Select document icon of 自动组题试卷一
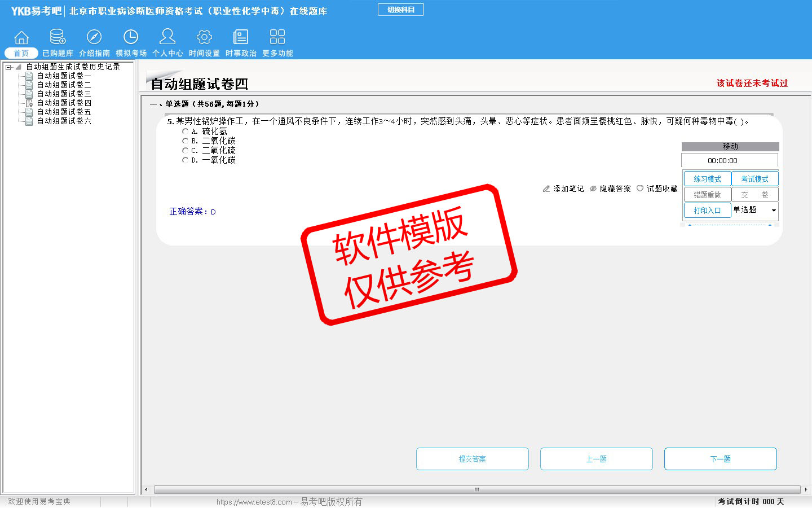The height and width of the screenshot is (508, 812). point(29,76)
